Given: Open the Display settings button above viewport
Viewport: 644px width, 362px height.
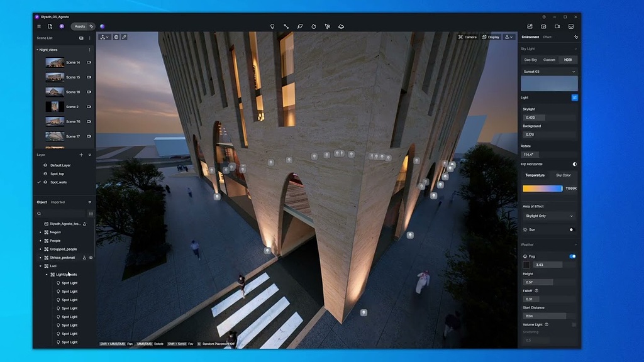Looking at the screenshot, I should coord(491,37).
